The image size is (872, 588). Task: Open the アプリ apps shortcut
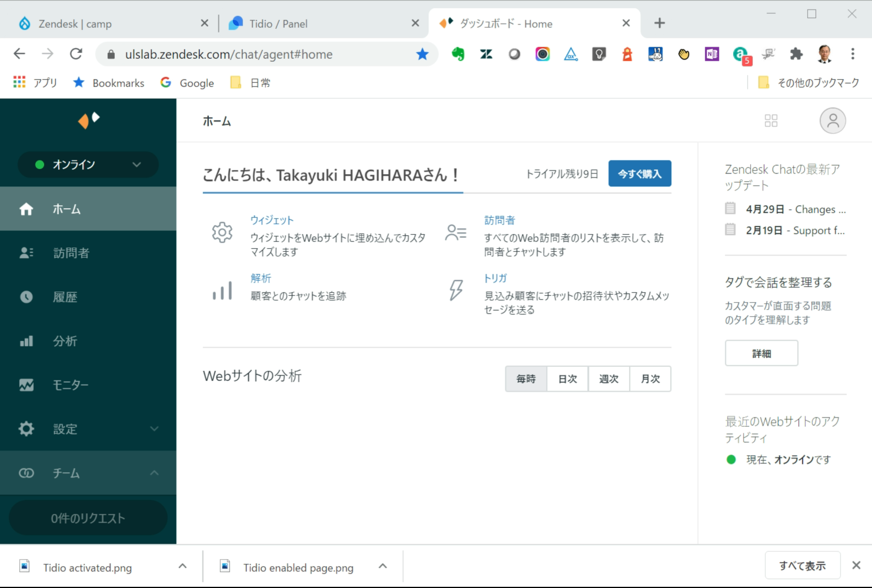click(35, 83)
